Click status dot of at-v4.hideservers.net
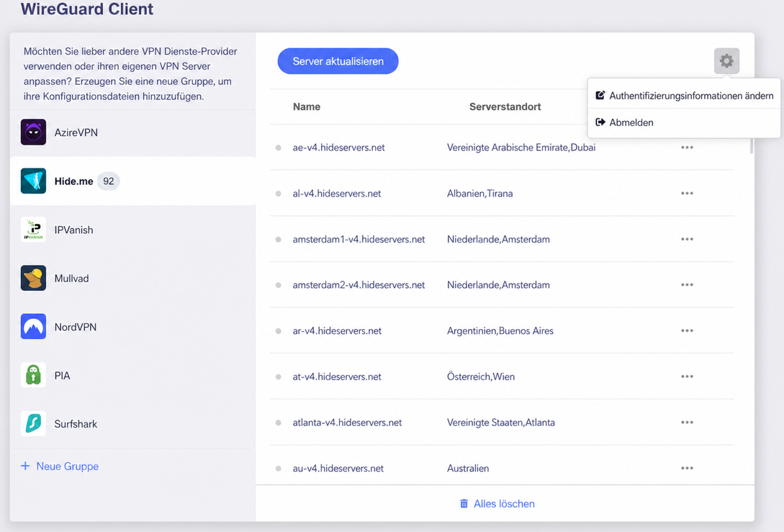Image resolution: width=784 pixels, height=532 pixels. pyautogui.click(x=279, y=377)
